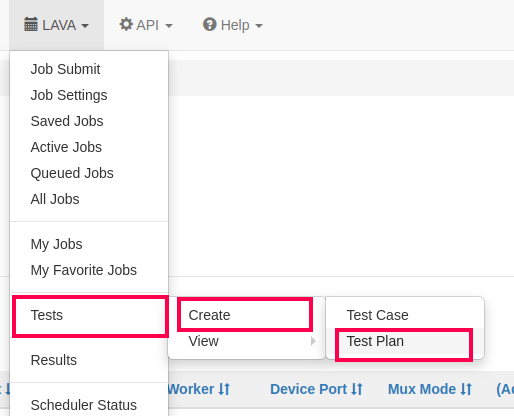Click the Worker sort arrows icon

click(x=224, y=389)
